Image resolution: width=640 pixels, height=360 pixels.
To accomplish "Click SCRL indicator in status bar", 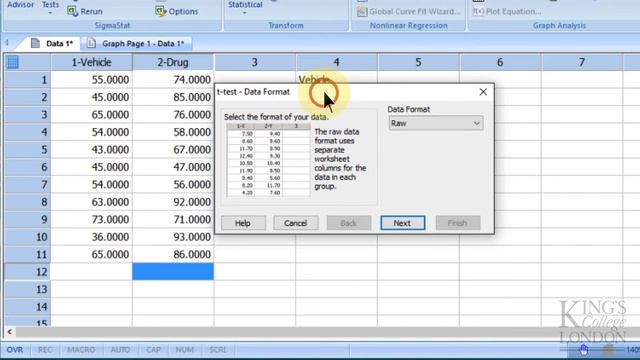I will [218, 350].
